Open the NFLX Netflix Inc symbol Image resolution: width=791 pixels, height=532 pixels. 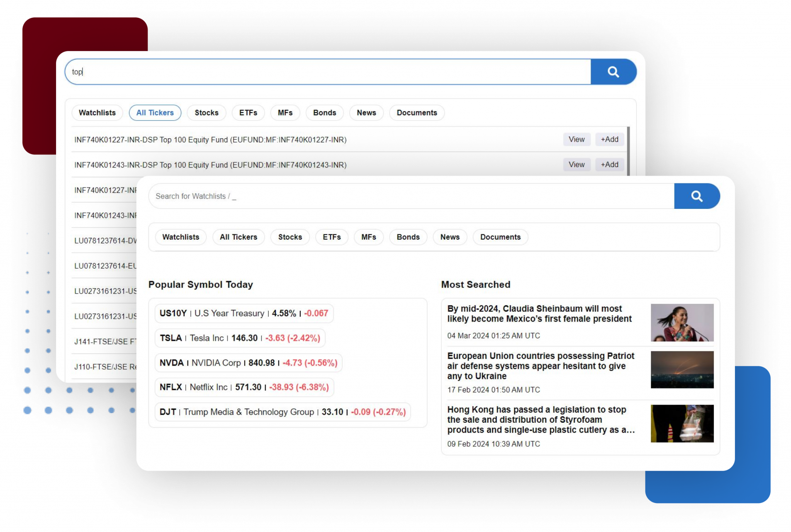tap(244, 387)
